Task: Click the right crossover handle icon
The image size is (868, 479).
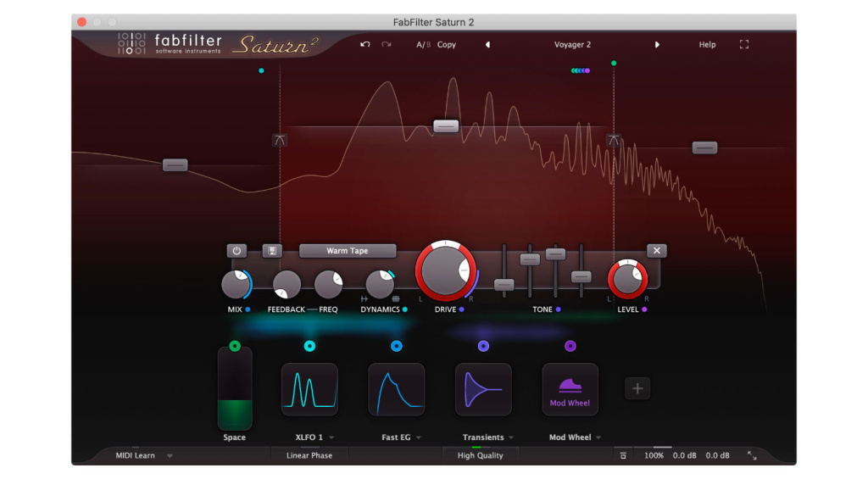Action: pyautogui.click(x=614, y=140)
